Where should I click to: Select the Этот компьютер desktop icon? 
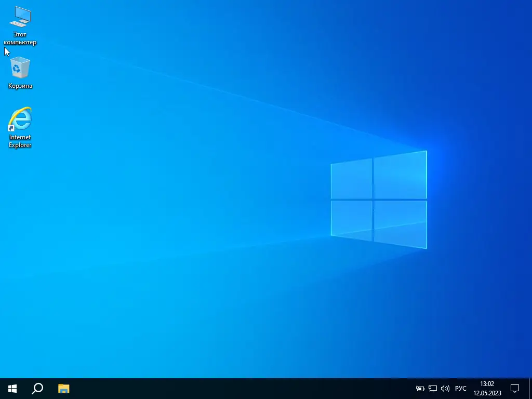(20, 21)
